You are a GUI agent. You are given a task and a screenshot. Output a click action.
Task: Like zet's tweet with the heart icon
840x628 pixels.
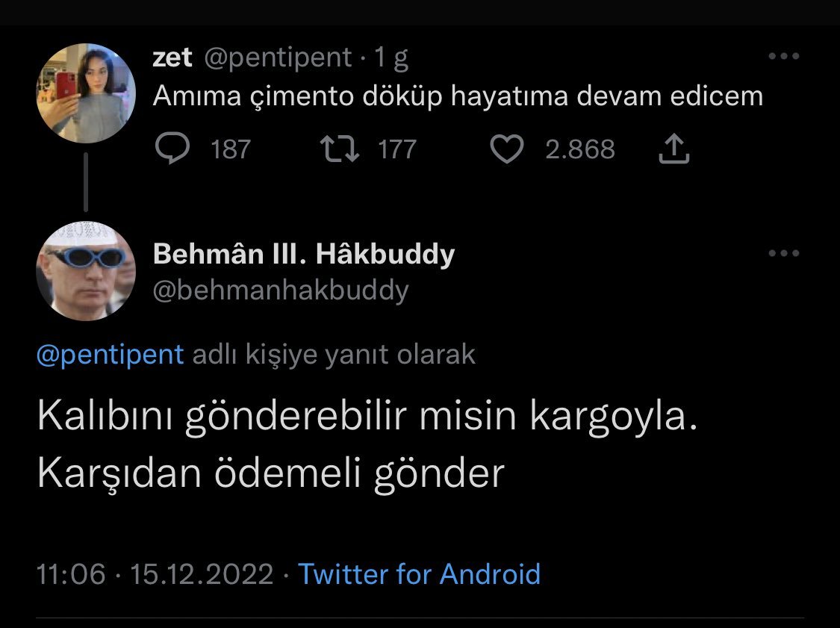coord(508,149)
